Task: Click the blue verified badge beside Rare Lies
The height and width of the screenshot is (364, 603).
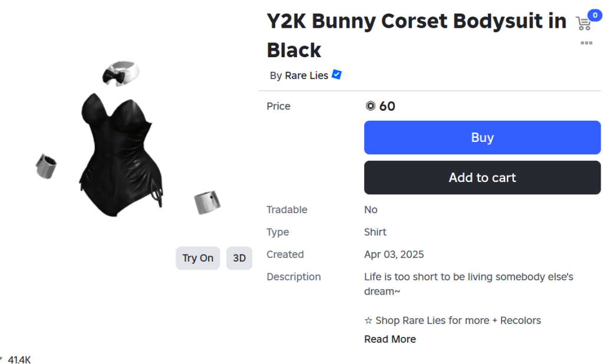Action: [x=337, y=75]
